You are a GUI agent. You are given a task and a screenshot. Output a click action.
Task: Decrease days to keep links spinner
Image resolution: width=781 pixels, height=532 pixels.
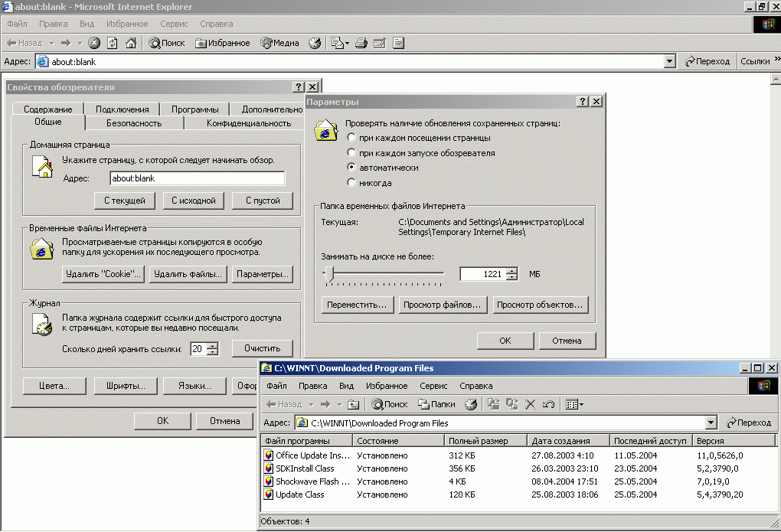(213, 352)
